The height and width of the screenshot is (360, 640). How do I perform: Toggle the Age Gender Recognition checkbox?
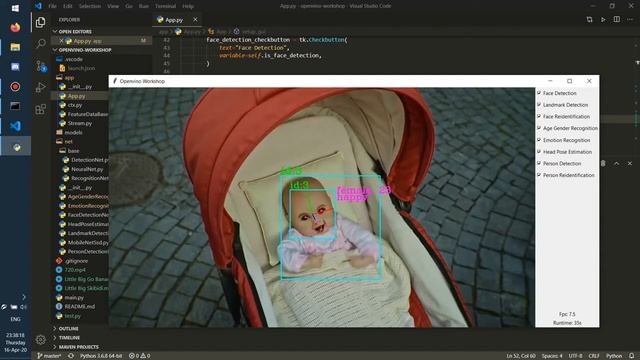[x=539, y=128]
